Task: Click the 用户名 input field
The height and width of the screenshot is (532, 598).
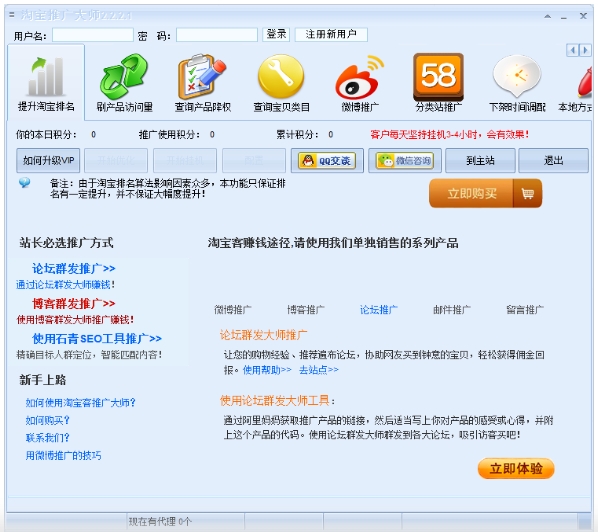Action: tap(93, 35)
